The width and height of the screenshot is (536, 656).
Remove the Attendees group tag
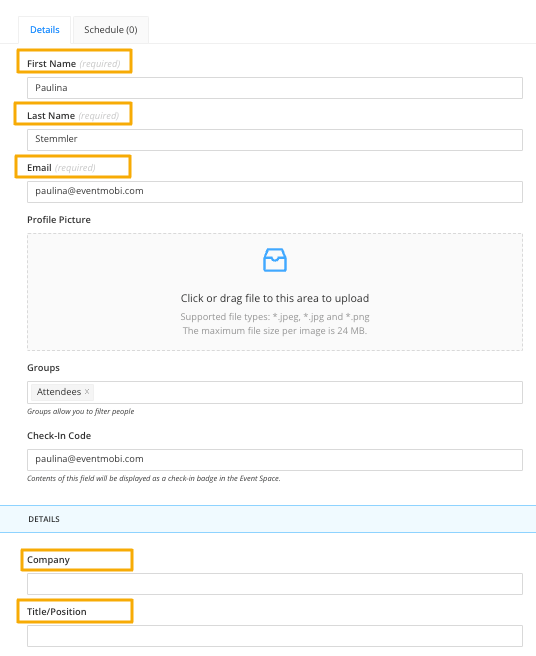pos(87,392)
